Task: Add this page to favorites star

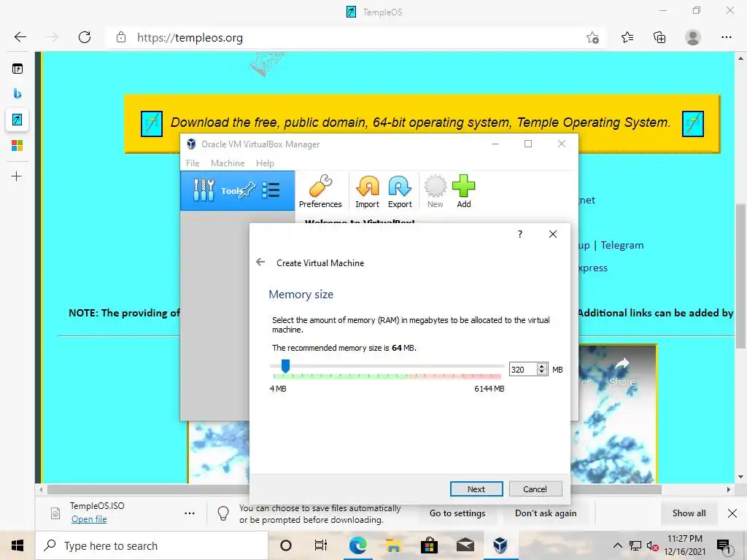Action: [592, 38]
